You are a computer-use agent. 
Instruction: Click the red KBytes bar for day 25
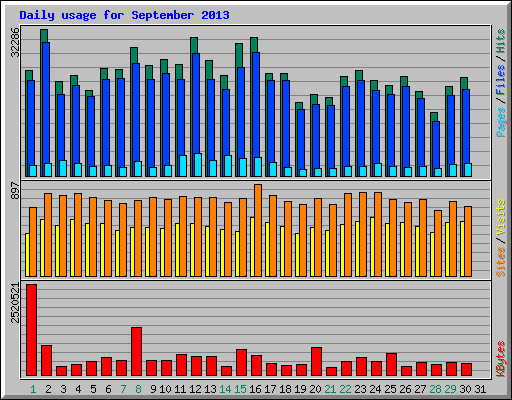(392, 365)
